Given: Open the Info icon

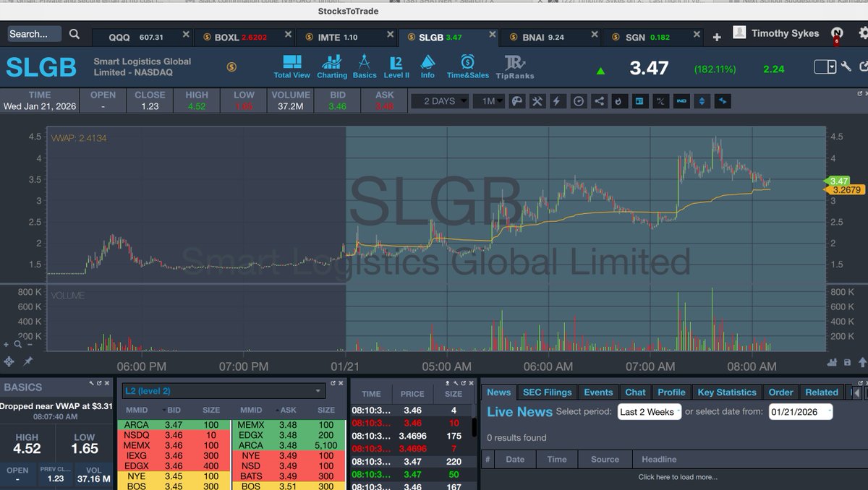Looking at the screenshot, I should (427, 66).
